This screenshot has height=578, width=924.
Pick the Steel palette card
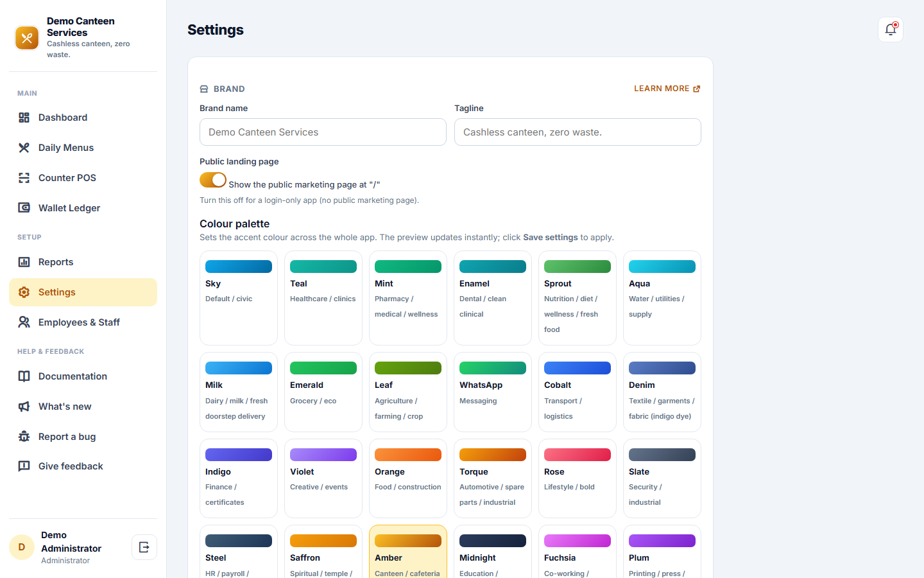[239, 552]
